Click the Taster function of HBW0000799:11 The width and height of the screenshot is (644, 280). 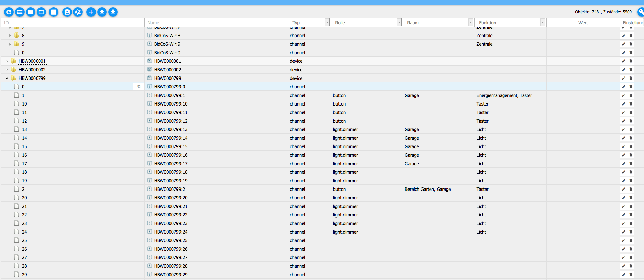pyautogui.click(x=482, y=112)
